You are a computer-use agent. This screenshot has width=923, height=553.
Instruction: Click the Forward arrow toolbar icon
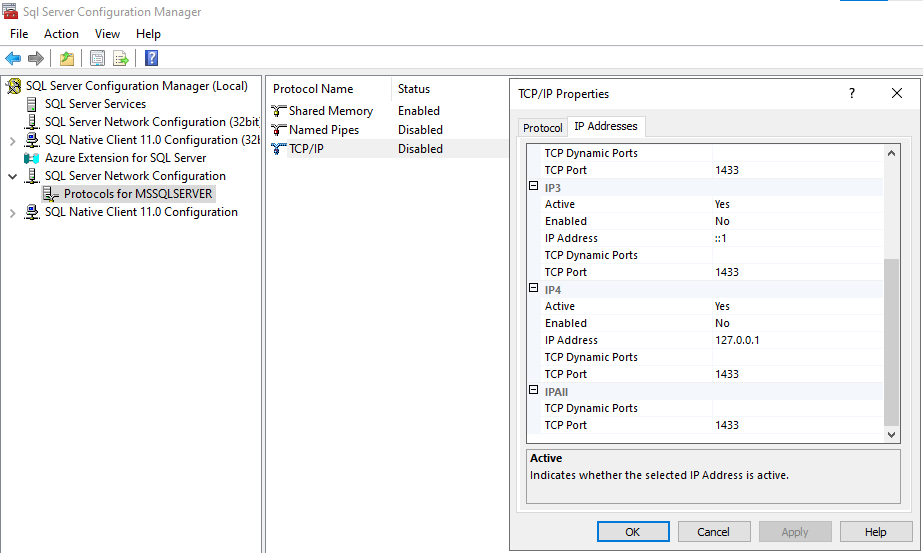pos(35,58)
